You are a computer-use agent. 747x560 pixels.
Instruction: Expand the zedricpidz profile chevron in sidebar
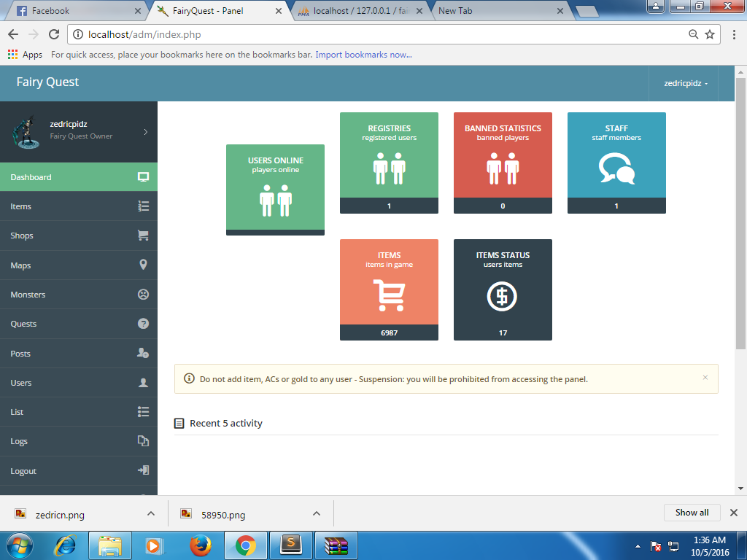pos(146,132)
